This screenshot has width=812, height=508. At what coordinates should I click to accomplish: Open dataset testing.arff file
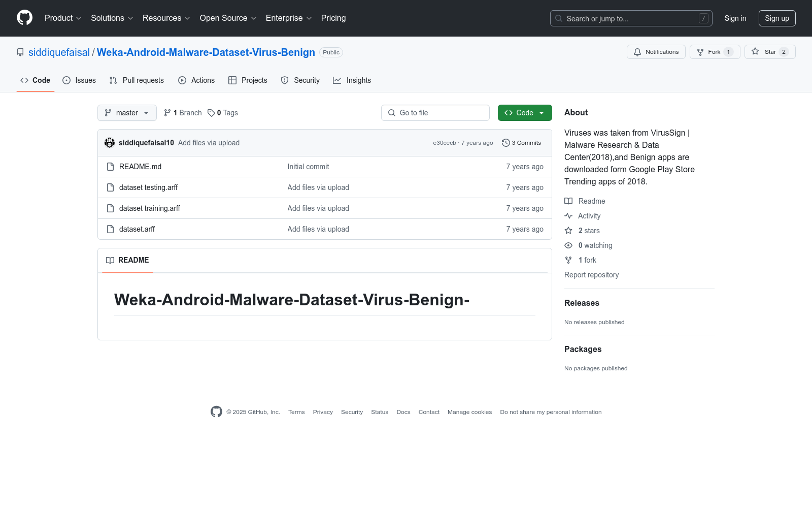pos(148,187)
